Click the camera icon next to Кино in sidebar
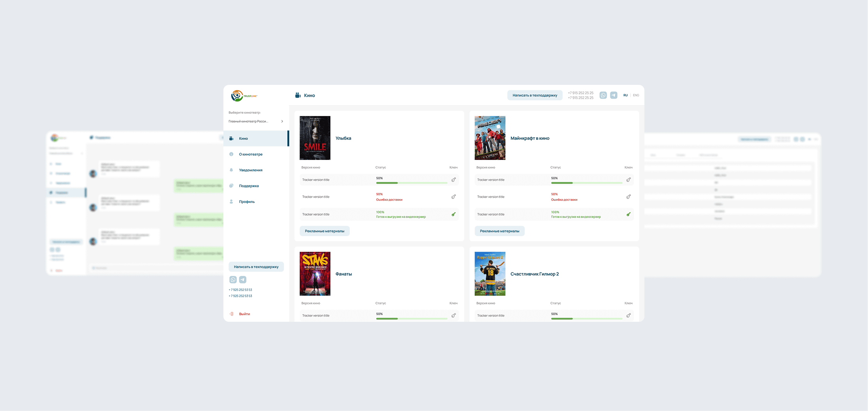The image size is (868, 411). [231, 139]
